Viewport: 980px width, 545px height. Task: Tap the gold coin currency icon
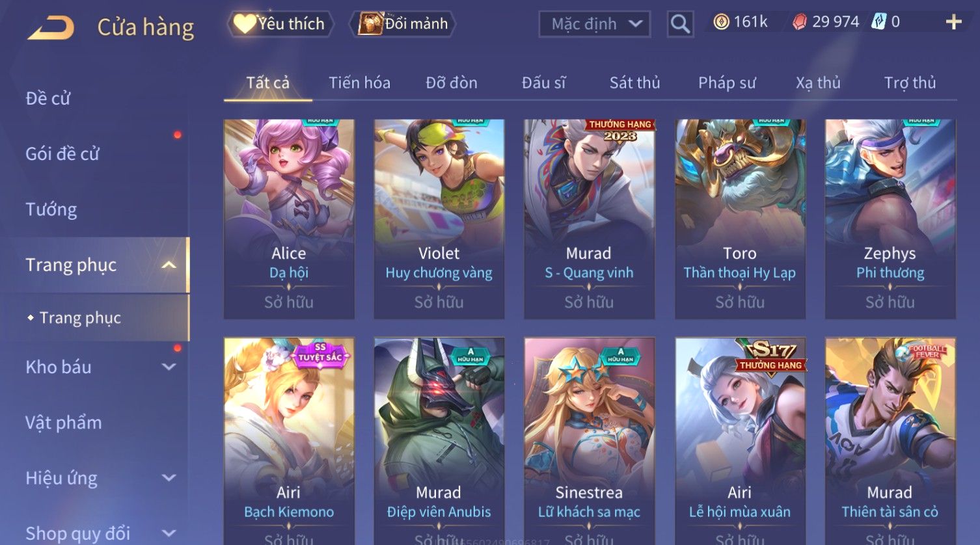point(721,22)
